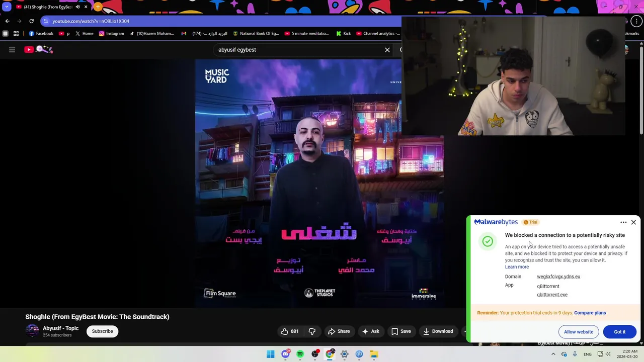This screenshot has height=362, width=644.
Task: Switch to Chrome in the taskbar
Action: pyautogui.click(x=330, y=354)
